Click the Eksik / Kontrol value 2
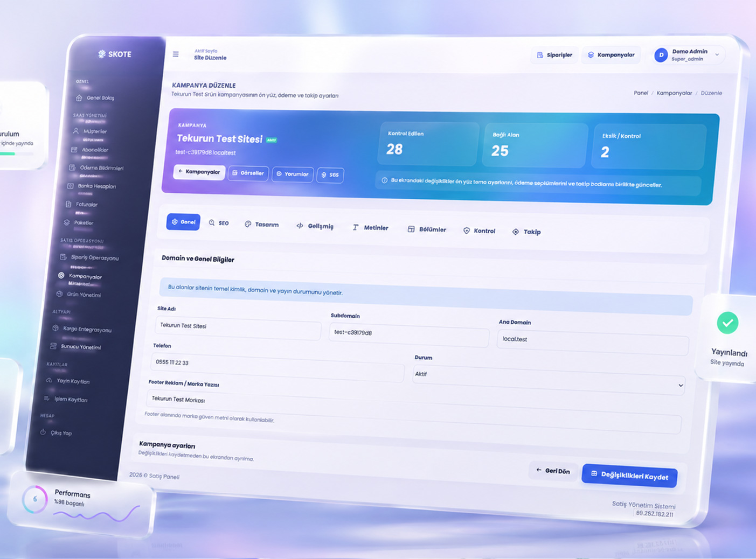The image size is (756, 559). (605, 152)
